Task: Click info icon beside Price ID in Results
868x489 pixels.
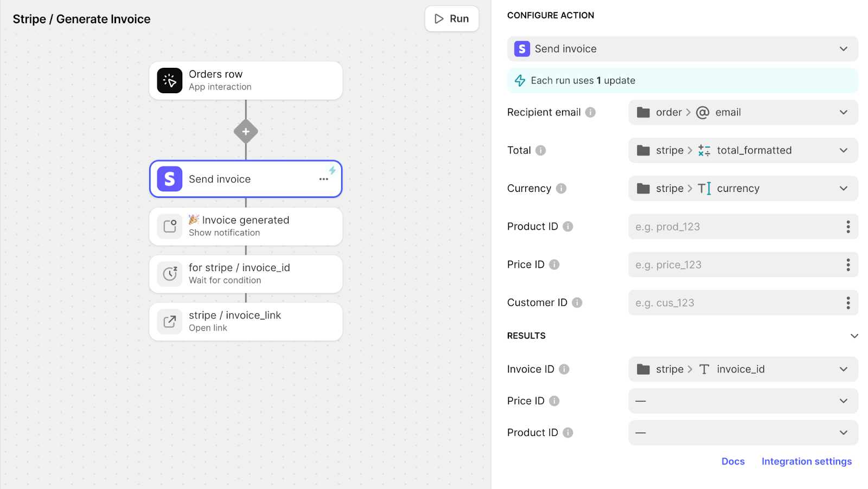Action: (554, 401)
